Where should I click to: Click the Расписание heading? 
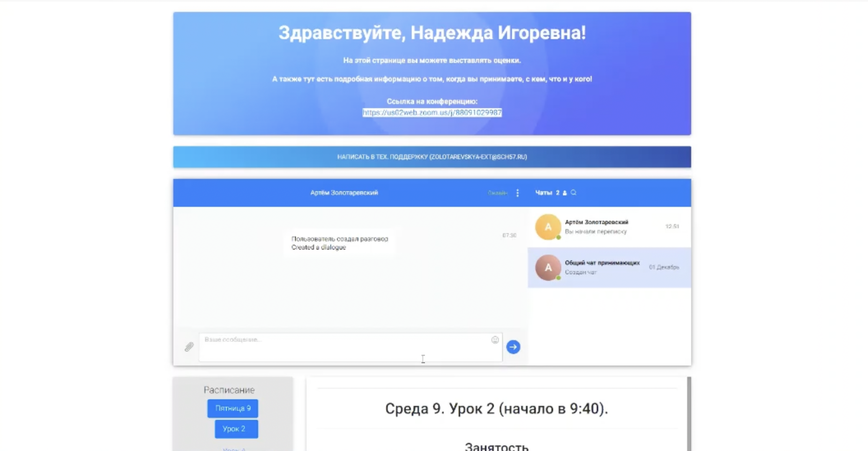pyautogui.click(x=229, y=390)
